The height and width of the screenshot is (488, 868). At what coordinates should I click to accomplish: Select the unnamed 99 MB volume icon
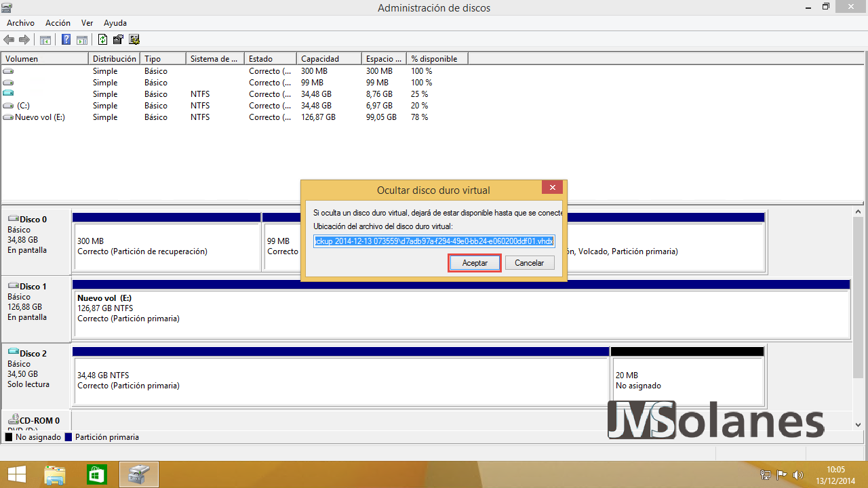8,83
